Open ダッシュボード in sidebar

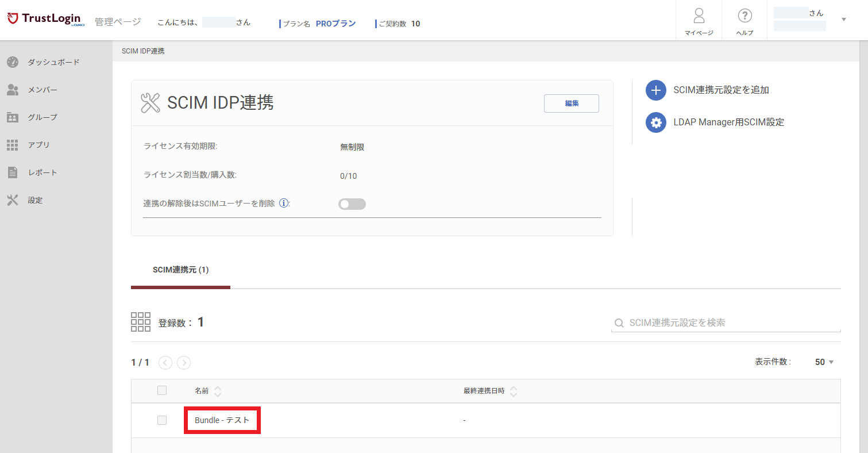click(x=53, y=62)
